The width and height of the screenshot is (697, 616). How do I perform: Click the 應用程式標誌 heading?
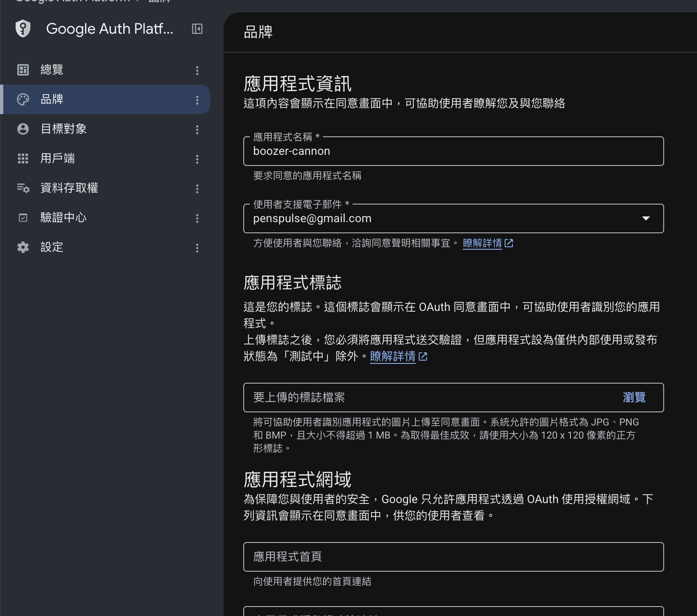tap(293, 283)
